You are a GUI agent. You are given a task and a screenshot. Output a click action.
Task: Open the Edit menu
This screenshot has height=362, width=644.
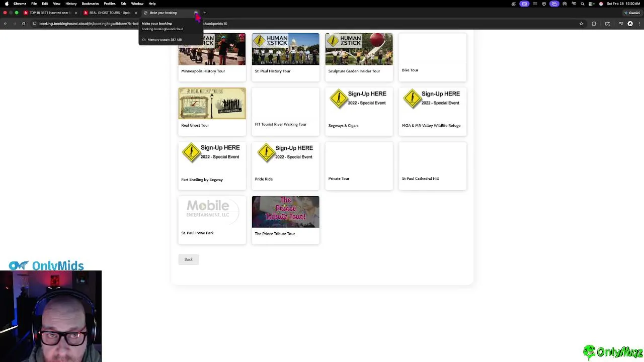45,4
